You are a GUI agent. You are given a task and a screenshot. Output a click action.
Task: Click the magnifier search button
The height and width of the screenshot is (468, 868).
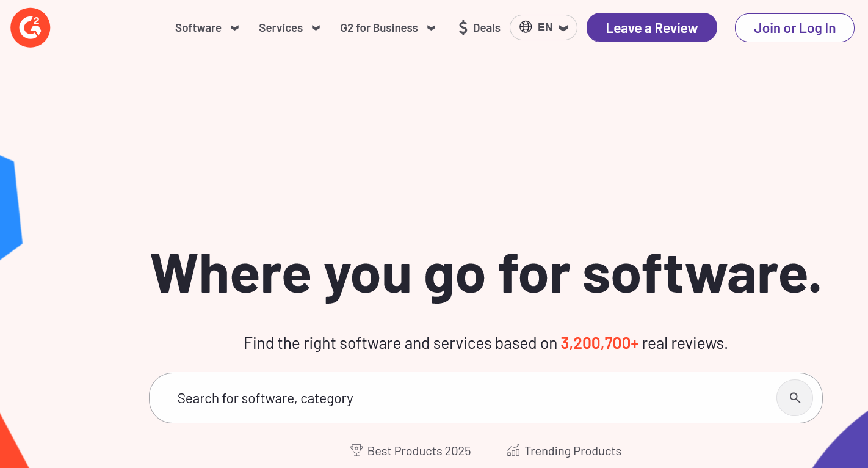point(794,398)
